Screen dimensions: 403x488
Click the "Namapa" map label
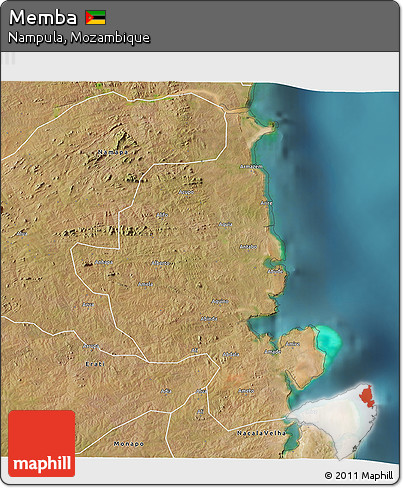(x=113, y=152)
